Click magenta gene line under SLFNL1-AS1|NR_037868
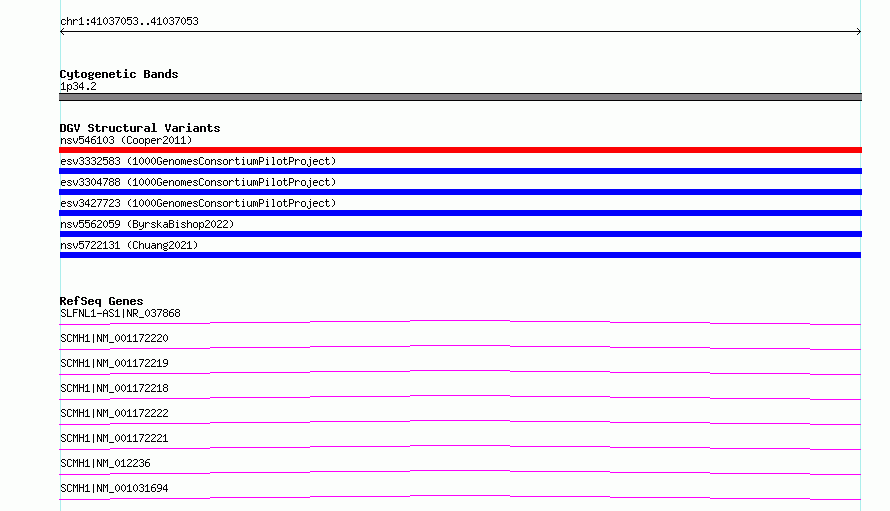The width and height of the screenshot is (890, 511). pos(460,322)
